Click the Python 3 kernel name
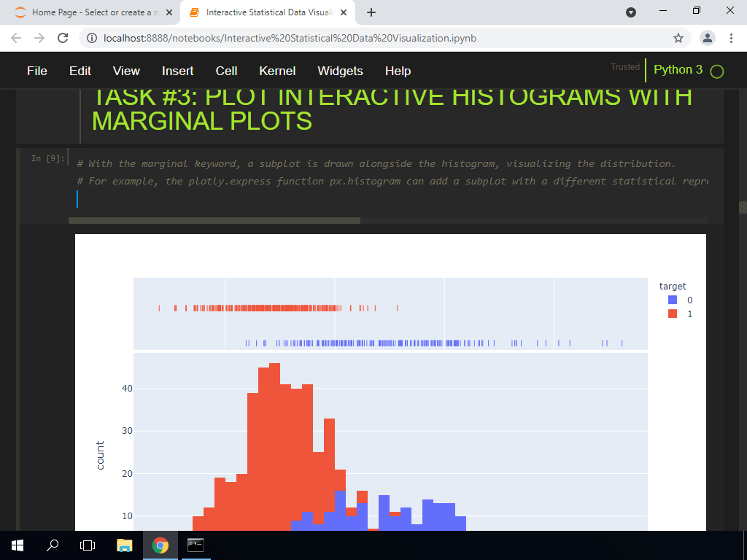This screenshot has width=747, height=560. (679, 71)
